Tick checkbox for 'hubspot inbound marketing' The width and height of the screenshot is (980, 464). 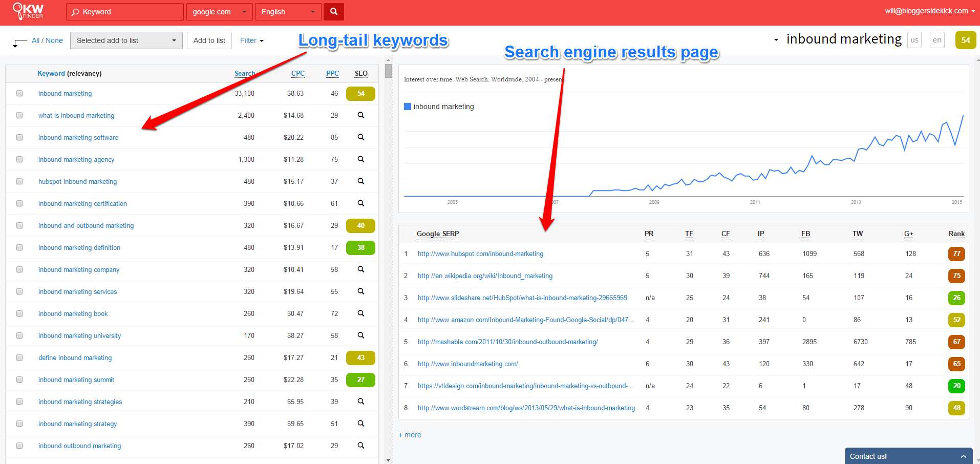pos(19,181)
